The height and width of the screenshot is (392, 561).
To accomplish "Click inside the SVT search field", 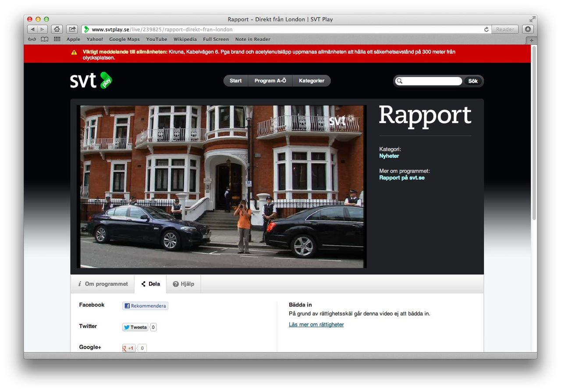I will click(x=432, y=81).
